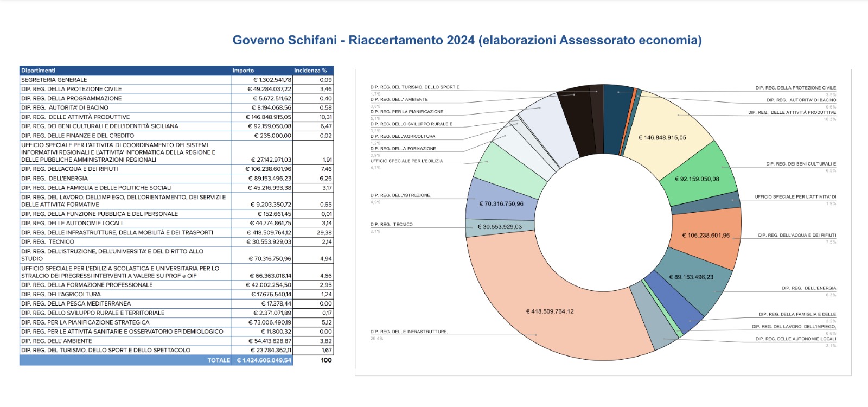Select incidence value 29,38 in table
Image resolution: width=868 pixels, height=407 pixels.
coord(324,232)
